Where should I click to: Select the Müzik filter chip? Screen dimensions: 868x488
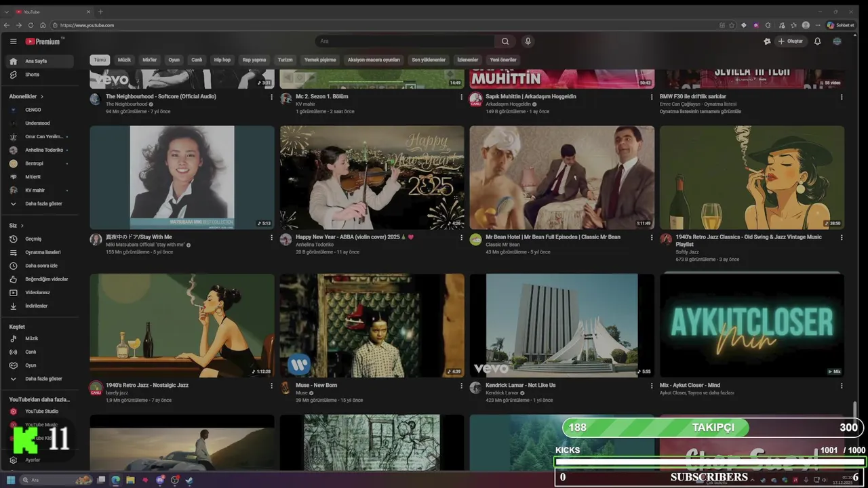pyautogui.click(x=124, y=60)
